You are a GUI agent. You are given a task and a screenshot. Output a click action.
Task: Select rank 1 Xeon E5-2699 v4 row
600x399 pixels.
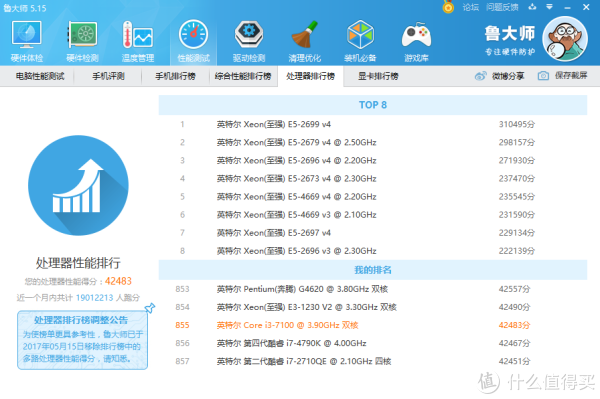click(373, 124)
